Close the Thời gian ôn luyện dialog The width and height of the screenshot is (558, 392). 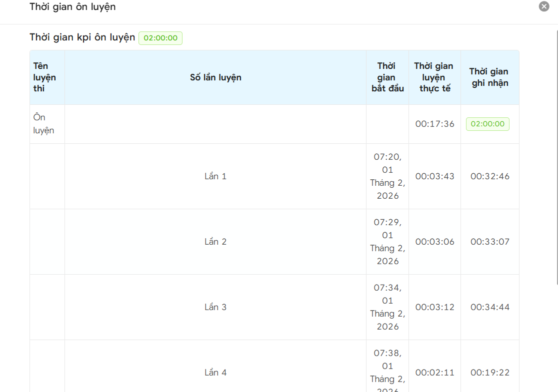coord(544,6)
